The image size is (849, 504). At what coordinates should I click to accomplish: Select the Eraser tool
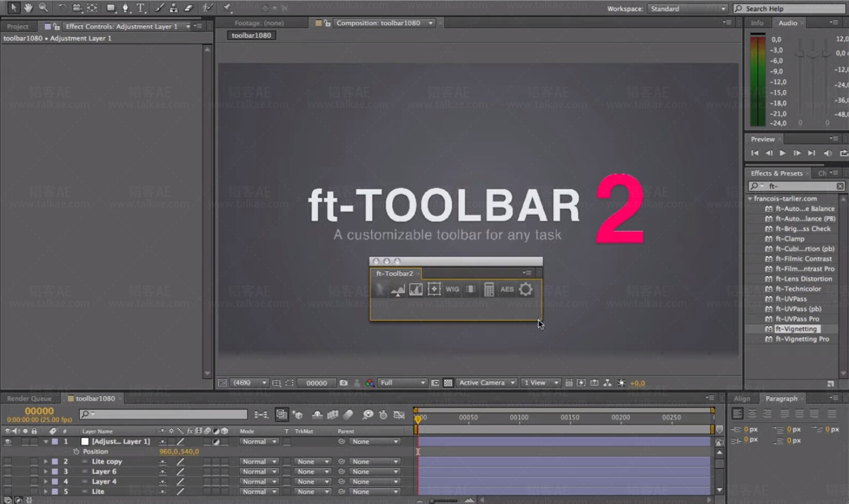coord(189,8)
